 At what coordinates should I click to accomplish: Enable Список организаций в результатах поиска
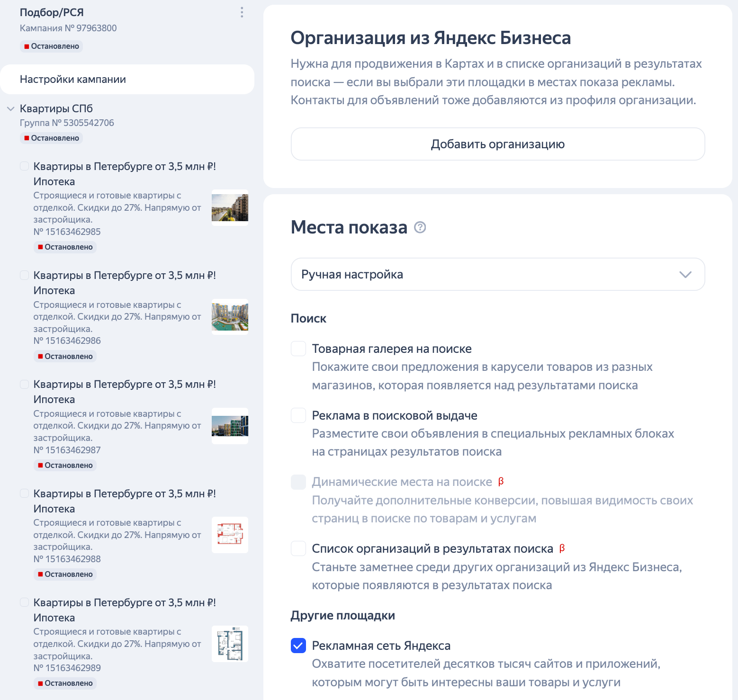[x=298, y=548]
